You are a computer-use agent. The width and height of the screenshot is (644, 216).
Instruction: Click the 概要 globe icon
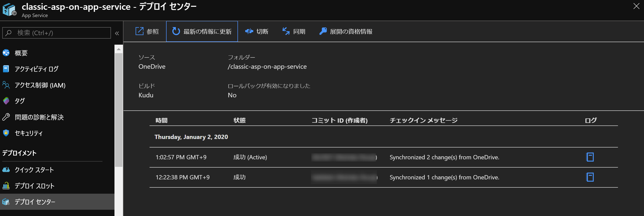(x=6, y=53)
